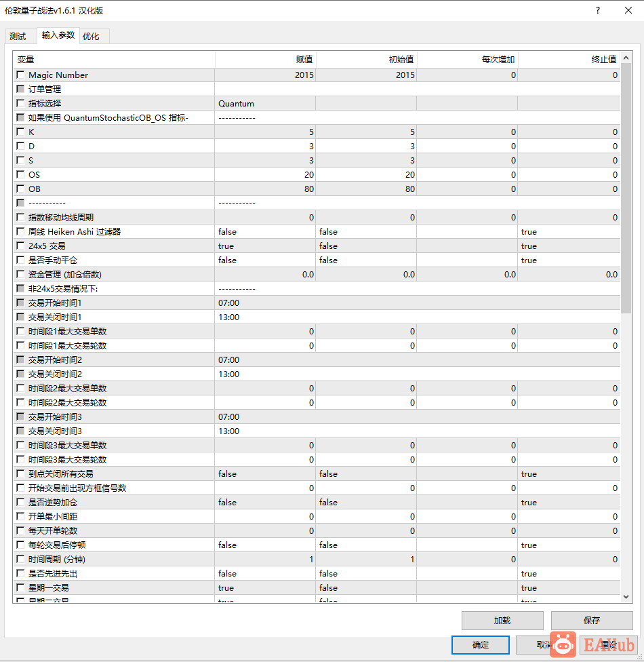Click 时间周期 (分钟) 初始值 cell 1

coord(366,559)
